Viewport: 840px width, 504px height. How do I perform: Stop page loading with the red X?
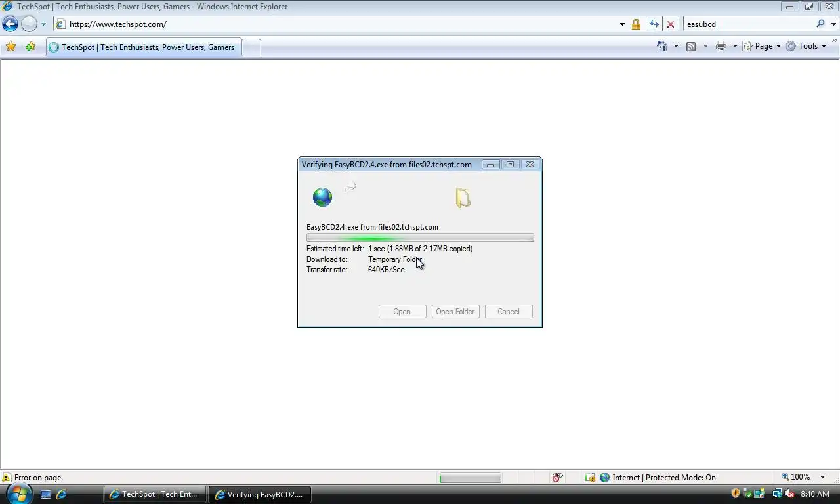pyautogui.click(x=670, y=24)
